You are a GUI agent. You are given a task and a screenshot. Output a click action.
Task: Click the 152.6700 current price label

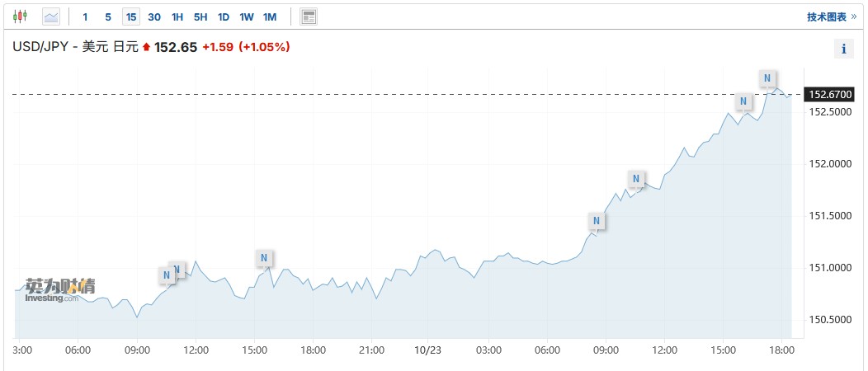(832, 95)
